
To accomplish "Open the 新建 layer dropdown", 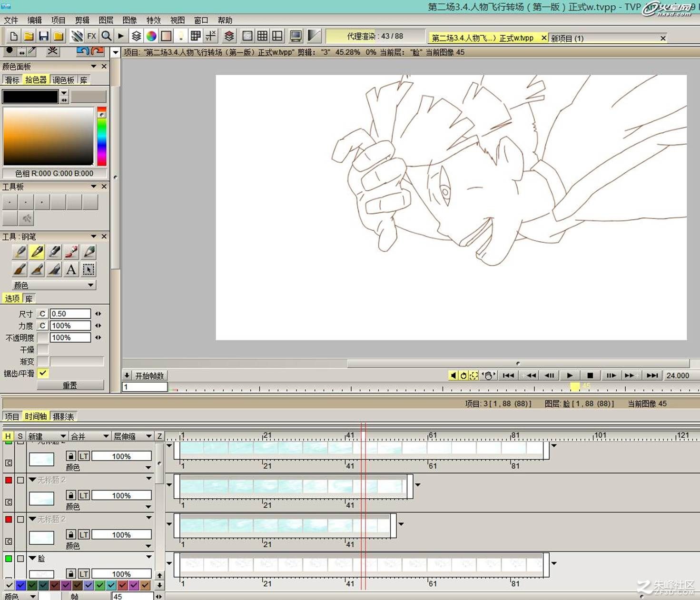I will pos(47,436).
